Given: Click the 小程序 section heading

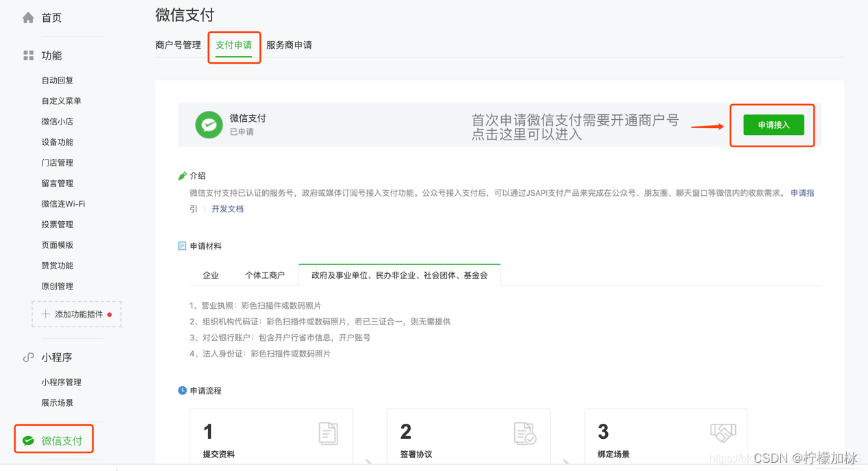Looking at the screenshot, I should pos(57,357).
